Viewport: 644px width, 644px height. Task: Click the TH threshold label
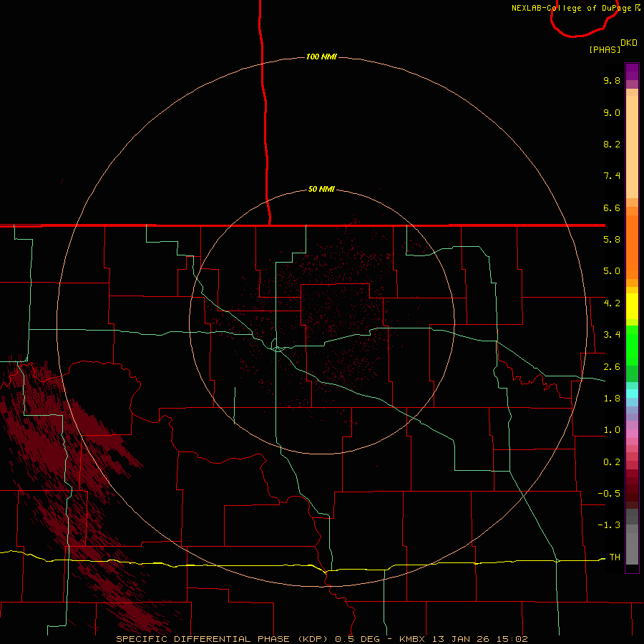(x=615, y=557)
